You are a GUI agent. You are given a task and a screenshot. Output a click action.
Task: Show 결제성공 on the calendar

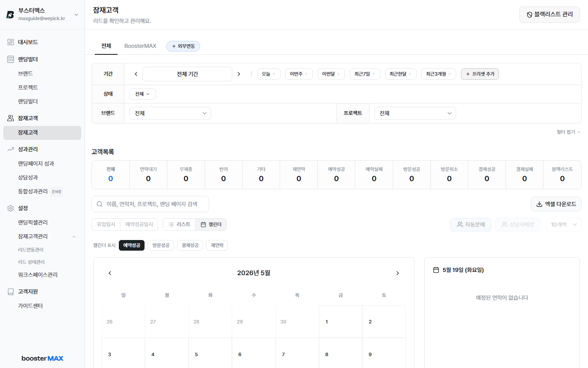click(190, 245)
